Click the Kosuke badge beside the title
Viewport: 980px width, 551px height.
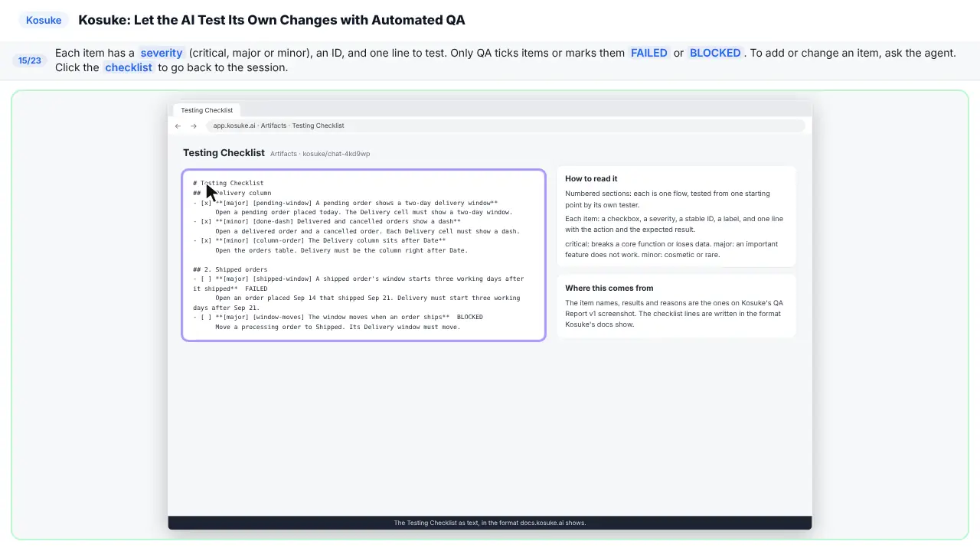point(44,20)
